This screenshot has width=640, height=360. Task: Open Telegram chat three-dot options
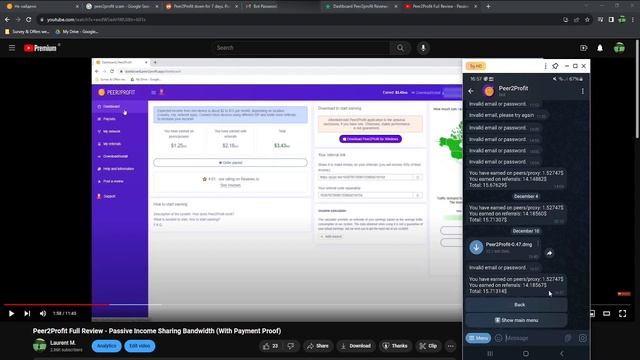point(582,91)
